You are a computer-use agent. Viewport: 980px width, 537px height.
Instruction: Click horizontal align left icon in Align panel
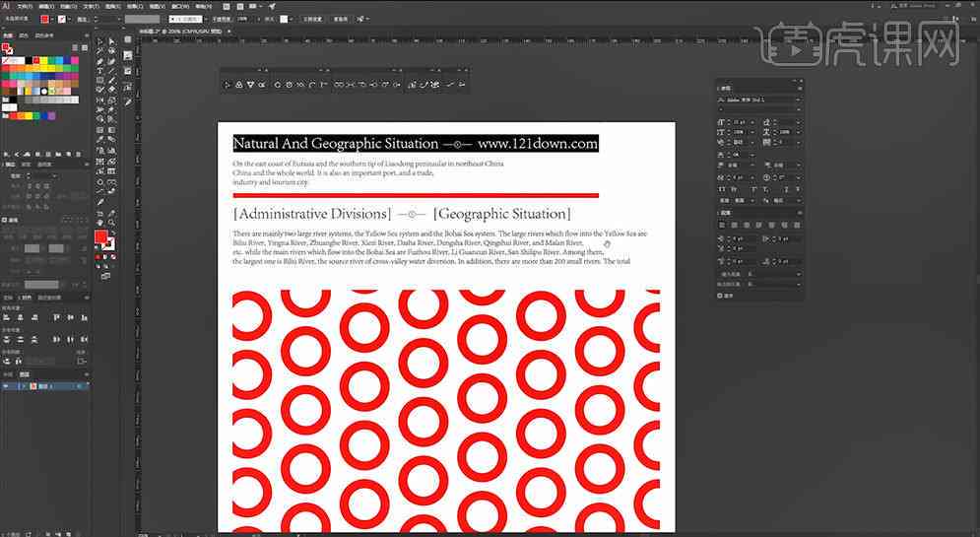coord(6,317)
